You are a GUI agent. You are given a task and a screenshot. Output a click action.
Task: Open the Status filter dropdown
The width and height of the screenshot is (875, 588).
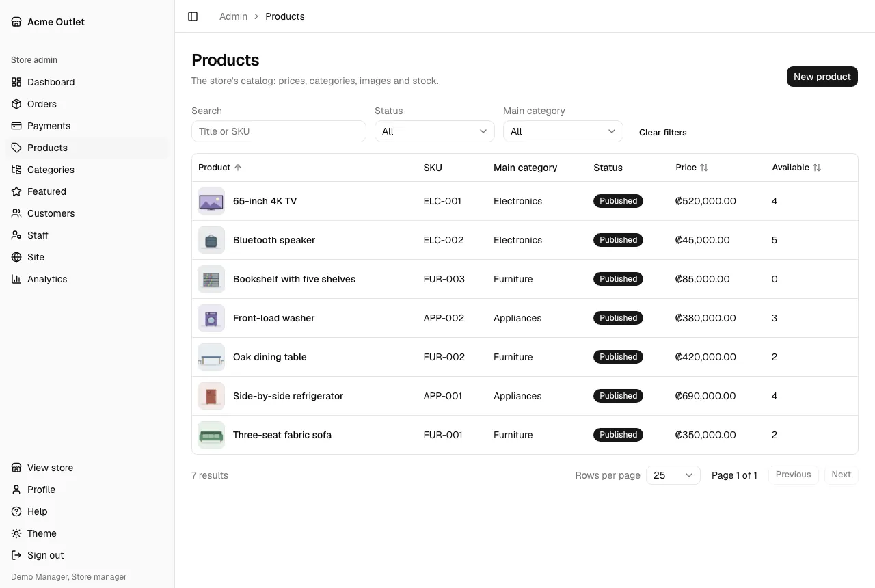(435, 131)
